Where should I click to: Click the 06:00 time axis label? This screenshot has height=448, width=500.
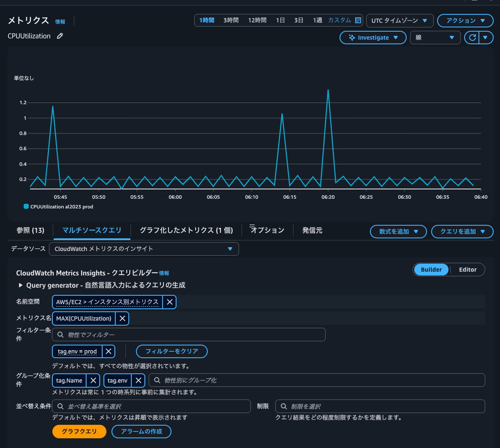pos(175,197)
